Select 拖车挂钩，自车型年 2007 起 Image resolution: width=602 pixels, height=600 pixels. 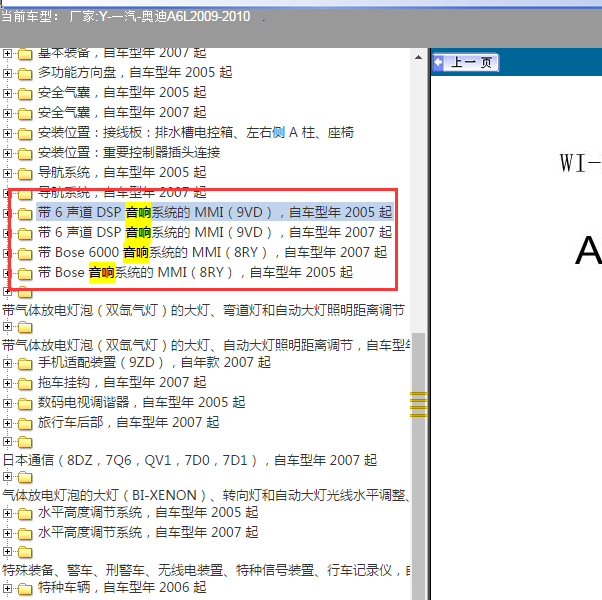[122, 382]
